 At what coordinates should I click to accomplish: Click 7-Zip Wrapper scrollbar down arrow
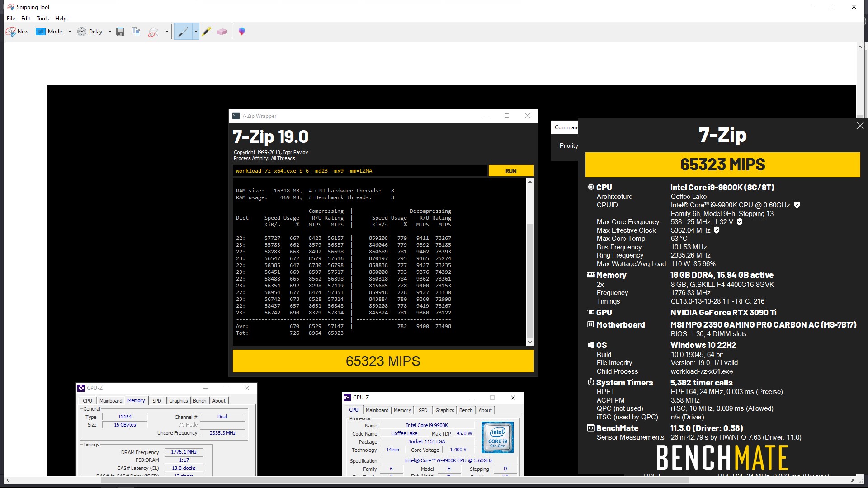click(530, 342)
